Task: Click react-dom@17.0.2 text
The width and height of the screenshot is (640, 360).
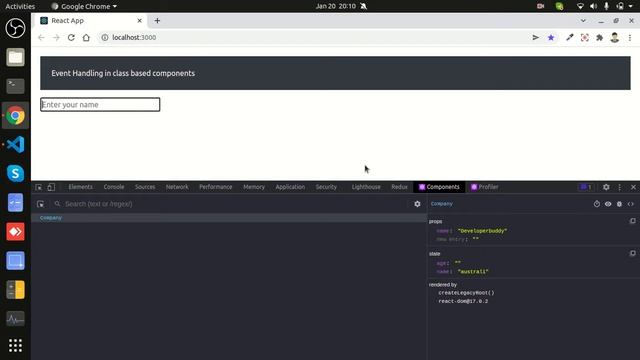Action: coord(463,301)
